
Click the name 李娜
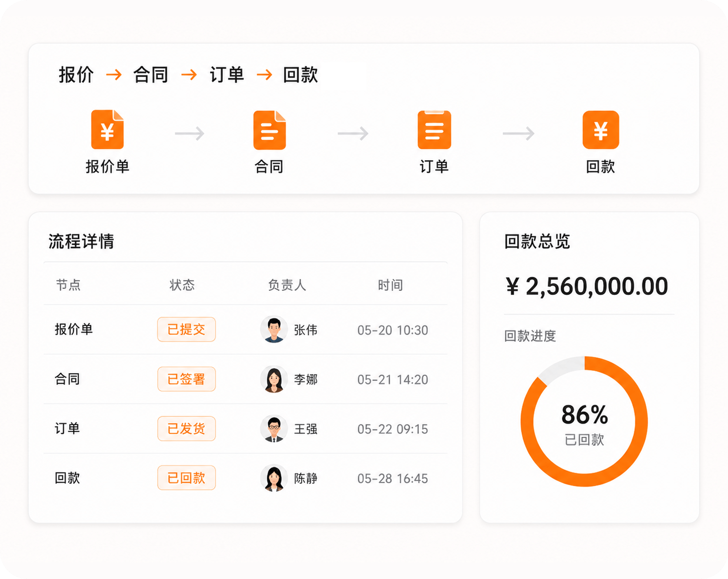pos(306,380)
